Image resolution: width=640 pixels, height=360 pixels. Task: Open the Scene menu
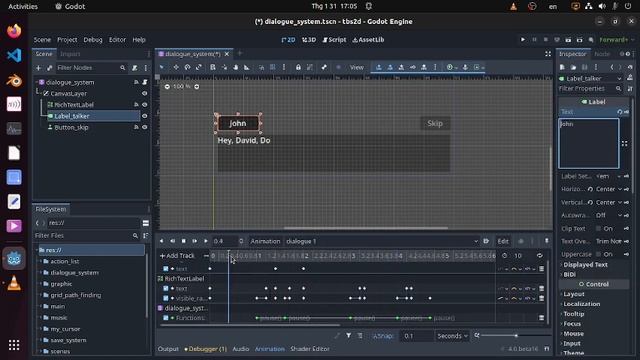click(x=42, y=40)
